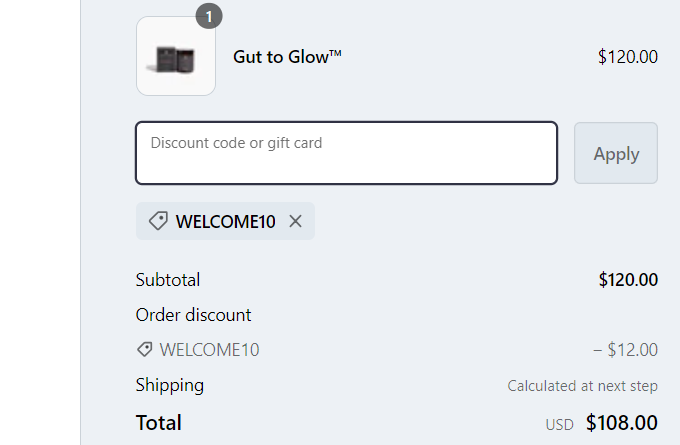Click the Shipping label
680x445 pixels.
tap(170, 385)
